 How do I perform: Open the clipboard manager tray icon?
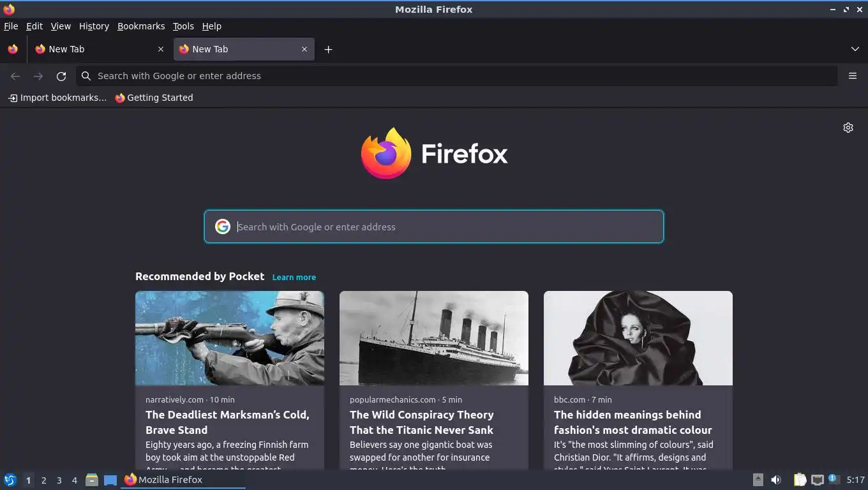coord(800,480)
